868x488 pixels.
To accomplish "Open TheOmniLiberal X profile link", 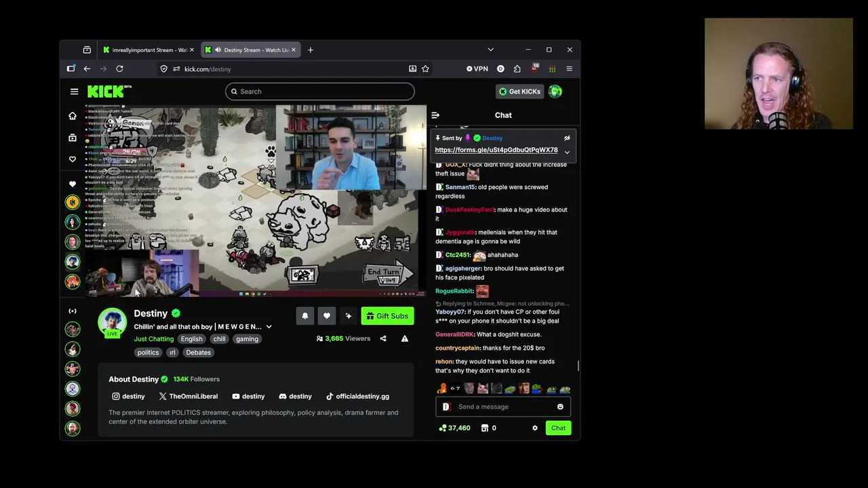I will 189,396.
